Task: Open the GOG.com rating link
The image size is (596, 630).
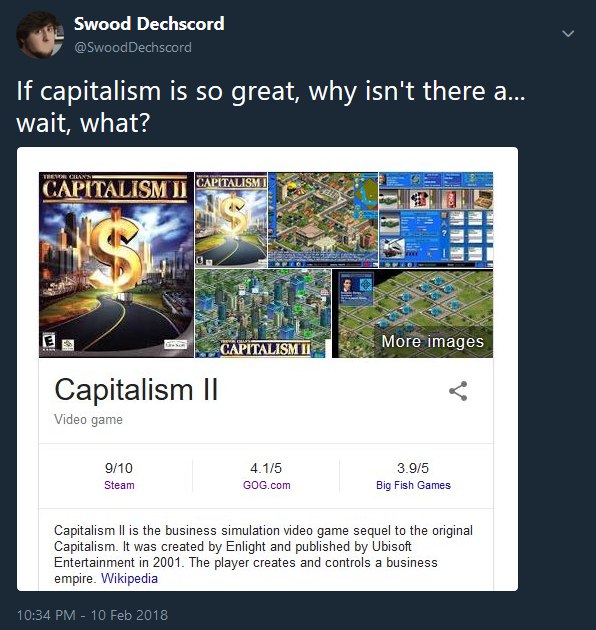Action: [x=266, y=485]
